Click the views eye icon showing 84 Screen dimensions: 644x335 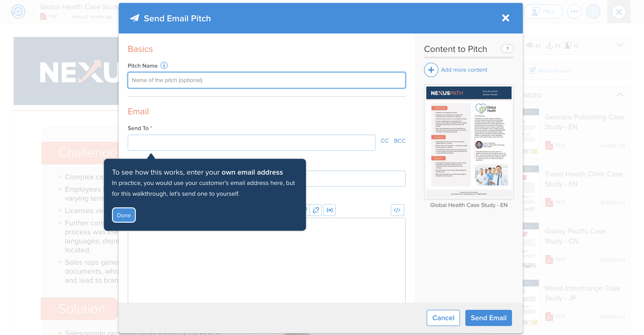click(530, 45)
